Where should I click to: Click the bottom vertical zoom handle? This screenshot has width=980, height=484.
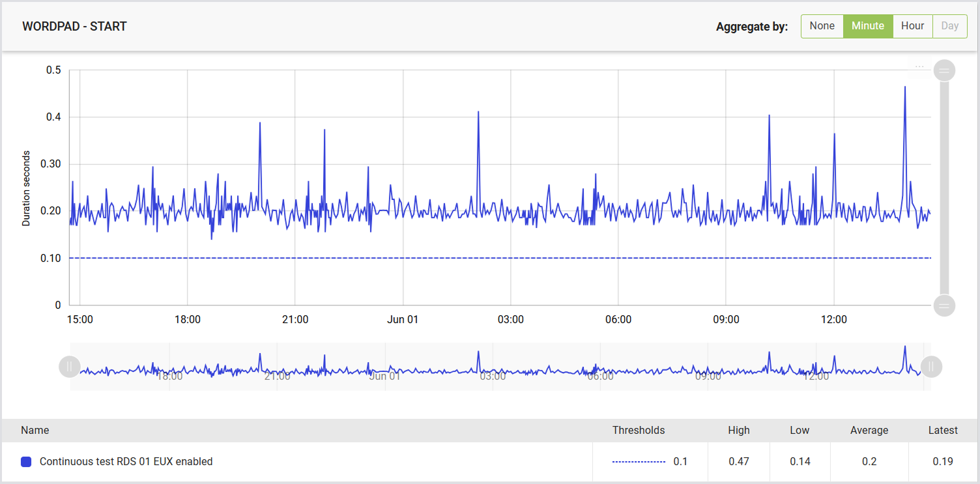click(944, 305)
